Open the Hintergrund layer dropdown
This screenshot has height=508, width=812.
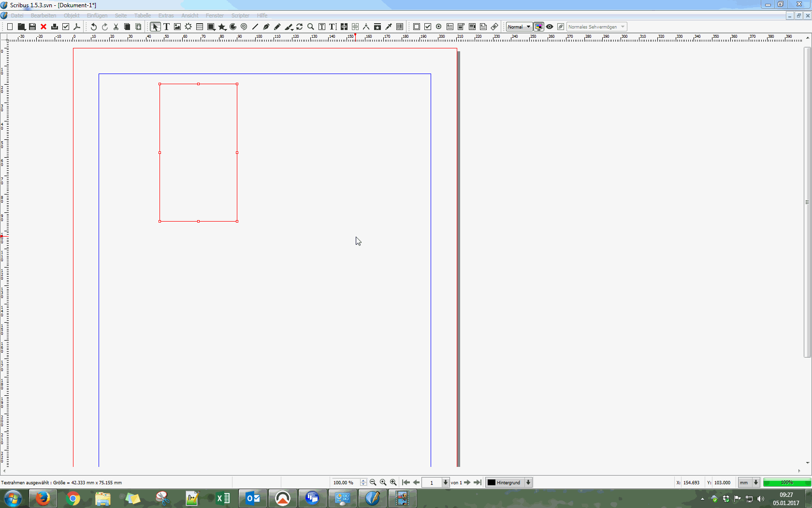pyautogui.click(x=528, y=482)
